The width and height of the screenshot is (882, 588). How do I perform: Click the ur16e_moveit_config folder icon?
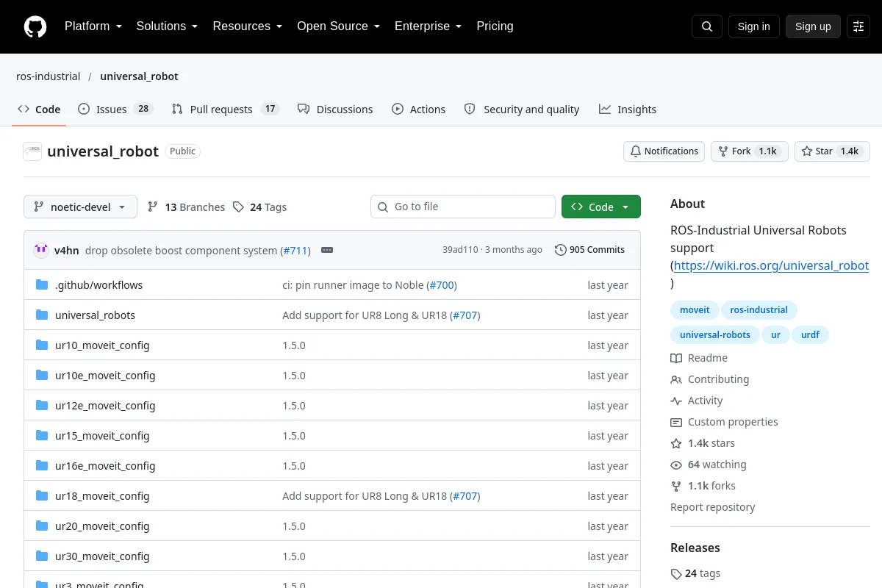[42, 466]
